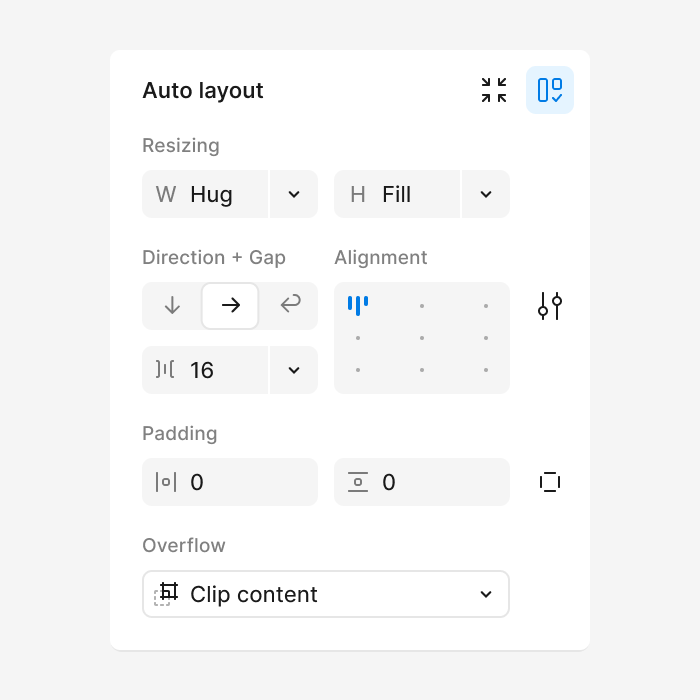This screenshot has height=700, width=700.
Task: Click the height field showing Fill
Action: pos(397,194)
